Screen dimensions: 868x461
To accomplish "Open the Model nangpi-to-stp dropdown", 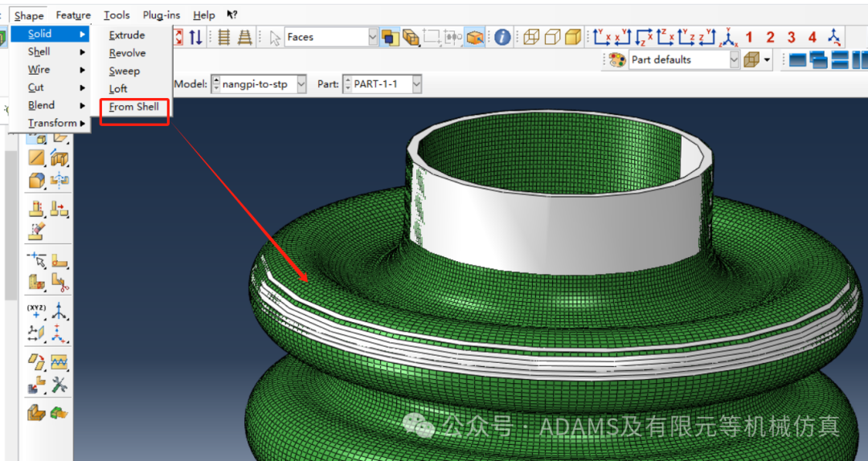I will pyautogui.click(x=301, y=84).
